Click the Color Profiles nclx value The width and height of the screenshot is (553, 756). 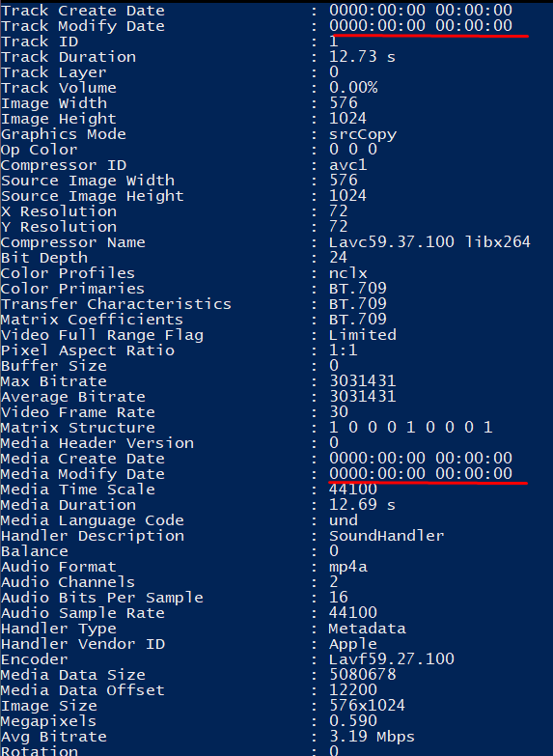coord(348,273)
